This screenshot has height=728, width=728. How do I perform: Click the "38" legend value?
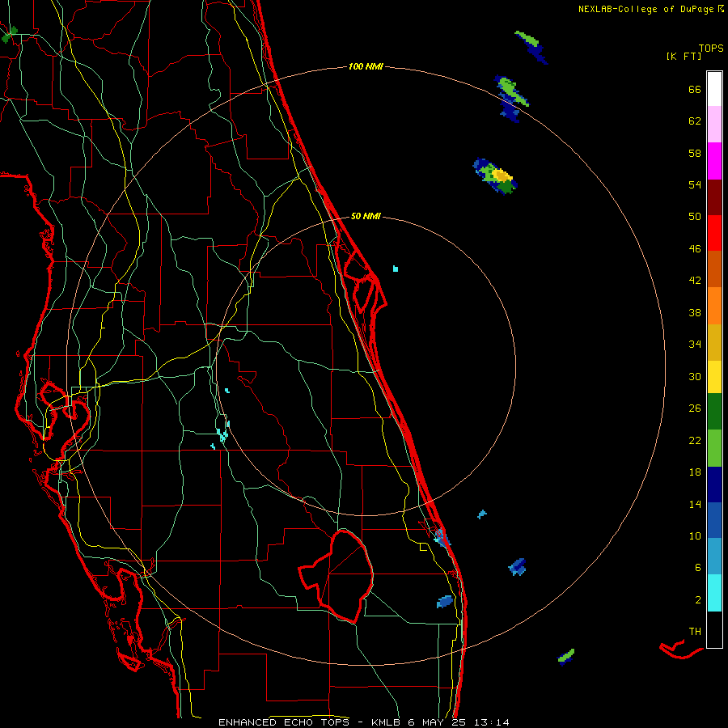[695, 313]
